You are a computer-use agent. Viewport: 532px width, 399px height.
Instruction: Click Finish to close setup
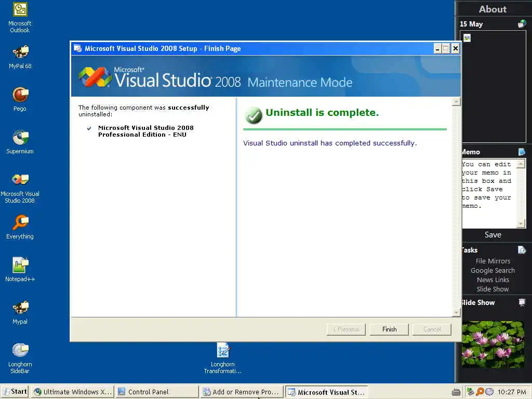click(x=389, y=329)
